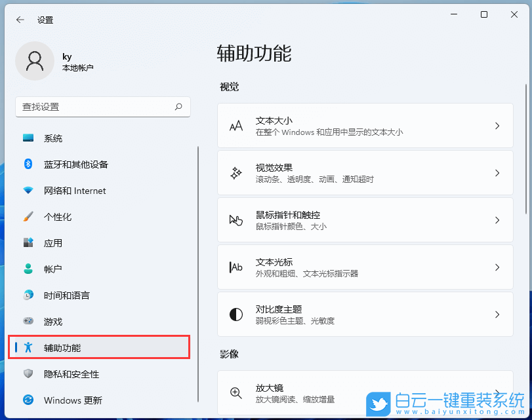Open Magnifier settings via the magnifying glass icon
The height and width of the screenshot is (420, 532).
[235, 393]
